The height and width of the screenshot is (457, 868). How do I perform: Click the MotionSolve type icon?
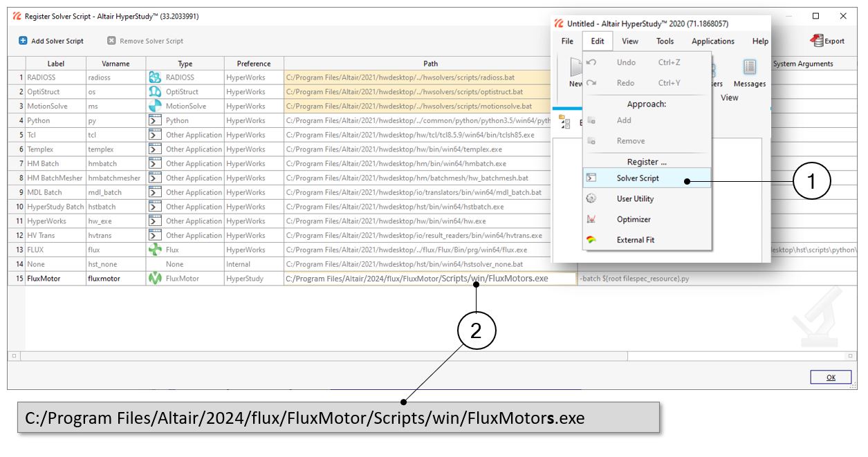pos(155,106)
